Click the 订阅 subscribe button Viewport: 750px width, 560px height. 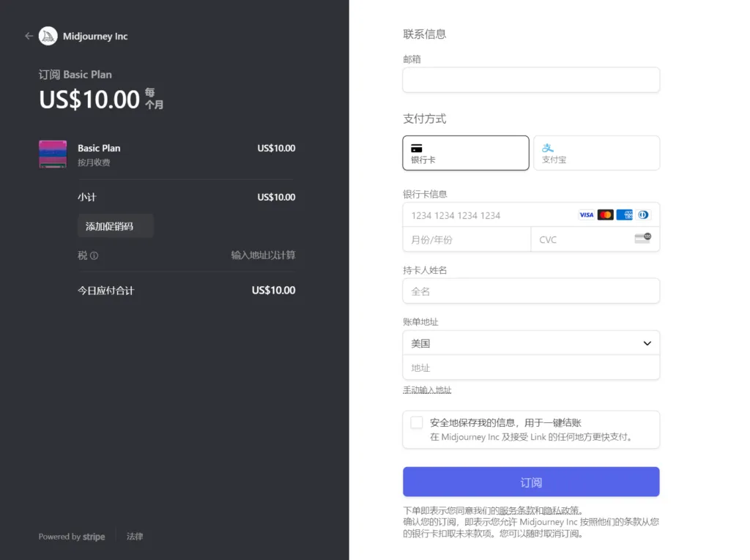[531, 482]
